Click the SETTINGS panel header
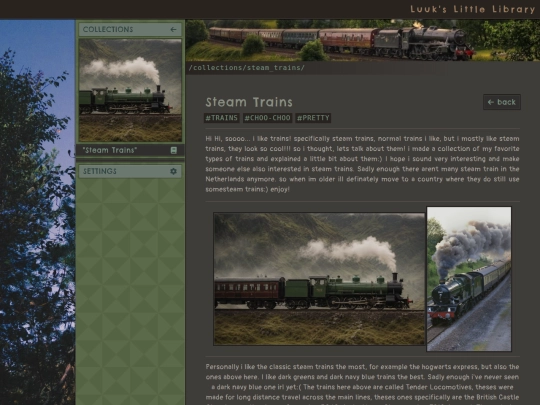540x405 pixels. coord(130,171)
